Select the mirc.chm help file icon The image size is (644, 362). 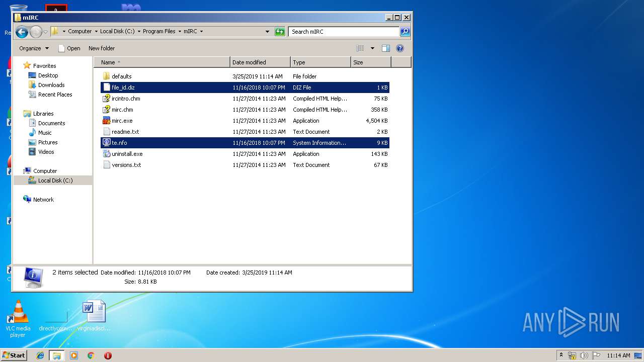(106, 110)
